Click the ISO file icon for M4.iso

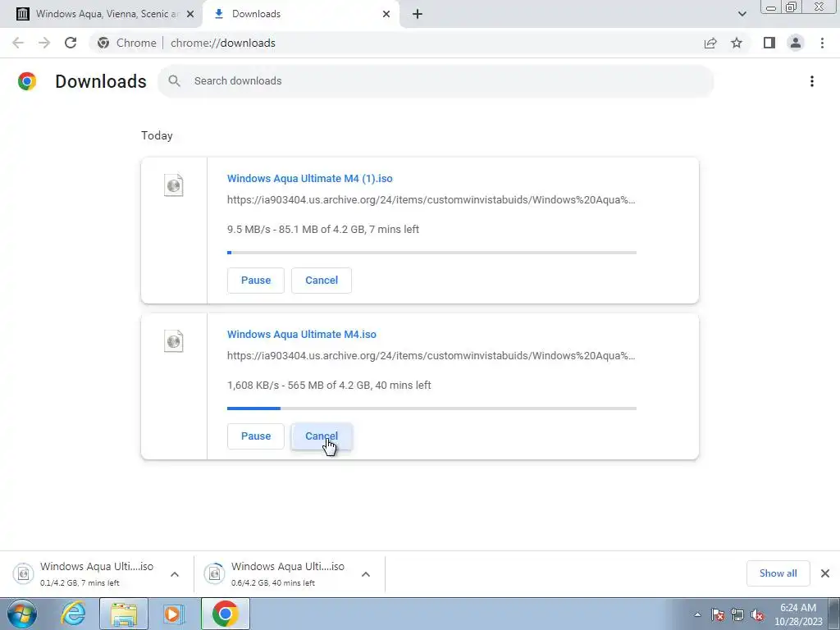tap(174, 341)
